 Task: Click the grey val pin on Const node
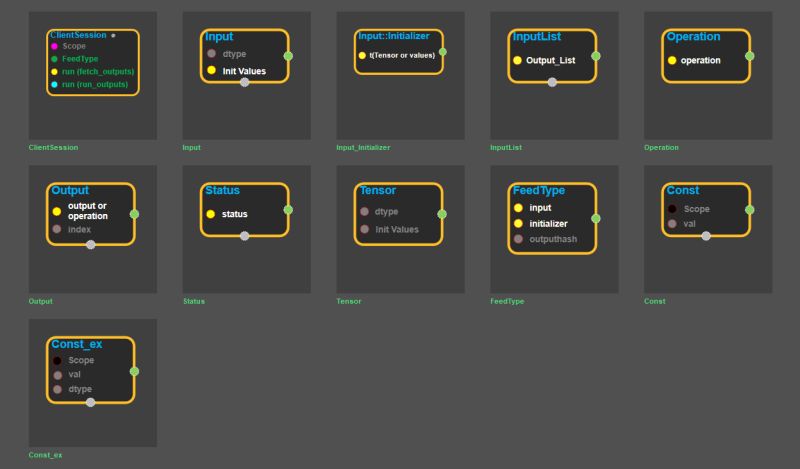pos(672,224)
